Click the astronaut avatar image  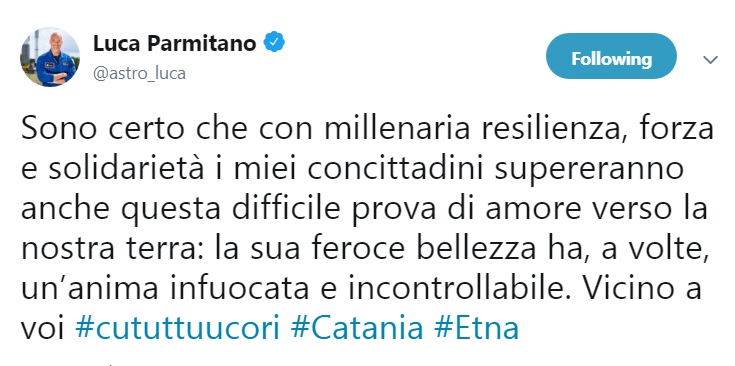(x=50, y=57)
